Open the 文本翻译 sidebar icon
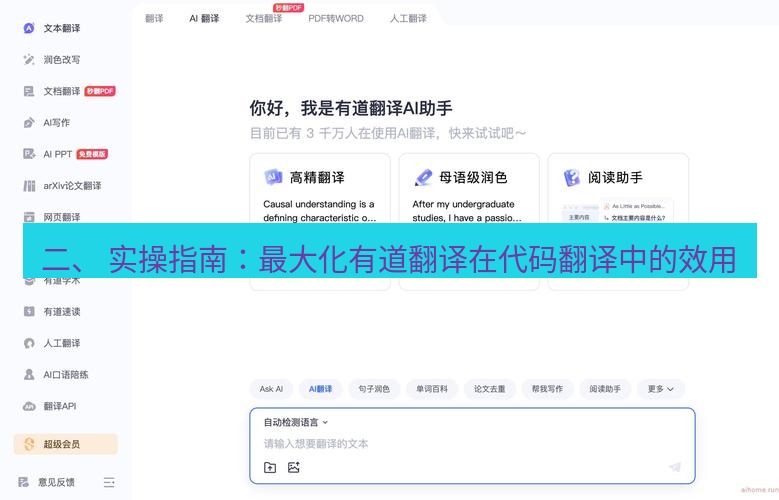 coord(29,28)
